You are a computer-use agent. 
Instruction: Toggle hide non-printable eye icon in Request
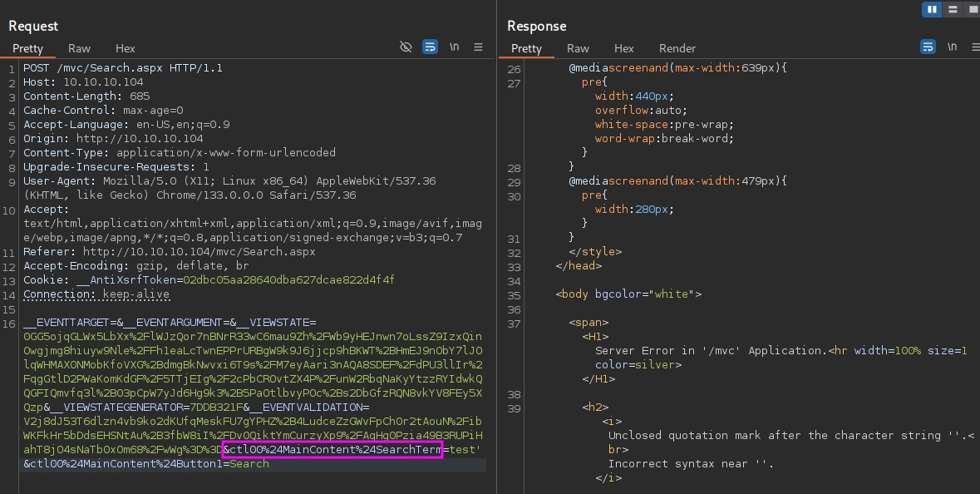tap(406, 47)
